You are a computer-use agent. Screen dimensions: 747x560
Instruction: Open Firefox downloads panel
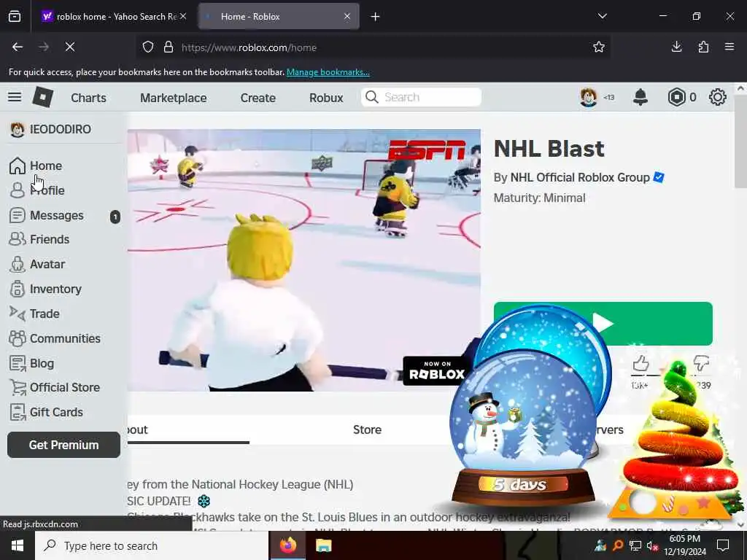pos(676,47)
